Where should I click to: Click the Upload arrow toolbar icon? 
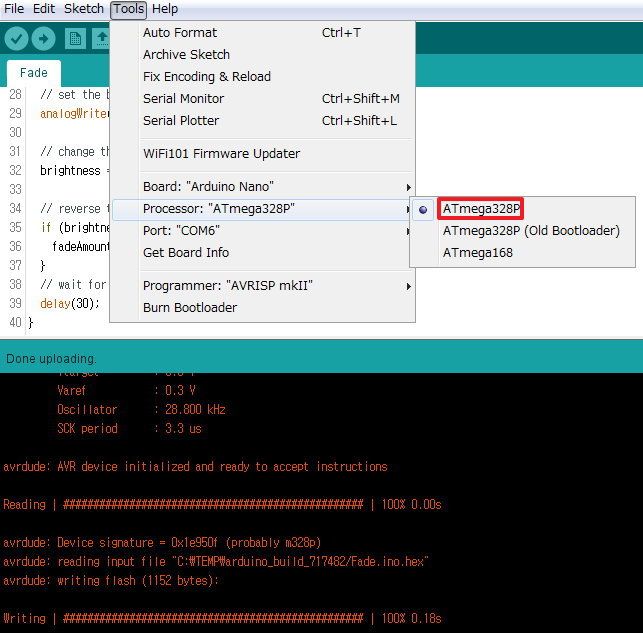tap(43, 39)
